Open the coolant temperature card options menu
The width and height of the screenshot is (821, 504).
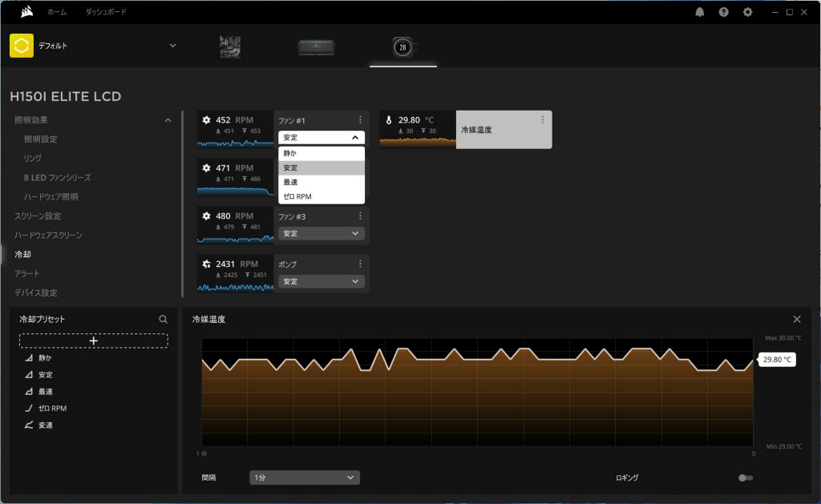[x=543, y=119]
